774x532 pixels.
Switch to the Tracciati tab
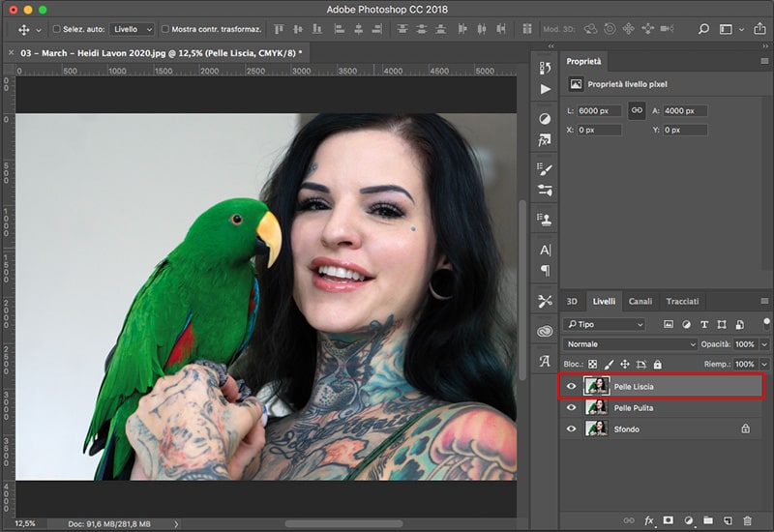(681, 302)
